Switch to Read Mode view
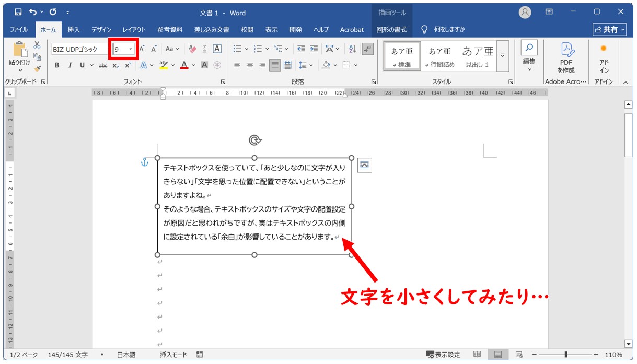This screenshot has width=637, height=364. click(477, 355)
